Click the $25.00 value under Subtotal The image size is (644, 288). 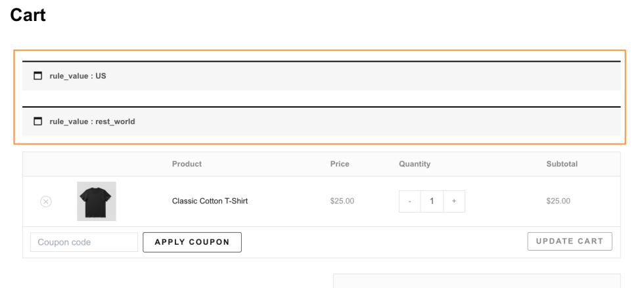click(558, 201)
